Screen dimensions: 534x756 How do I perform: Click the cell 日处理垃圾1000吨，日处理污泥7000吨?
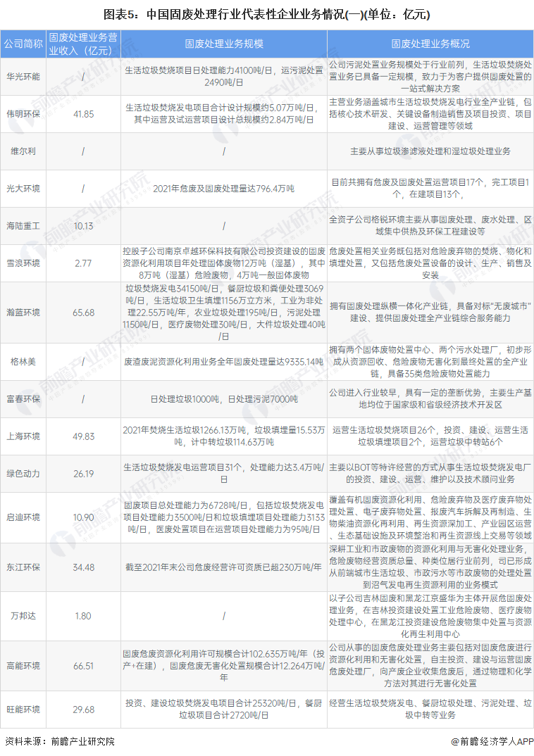coord(224,399)
